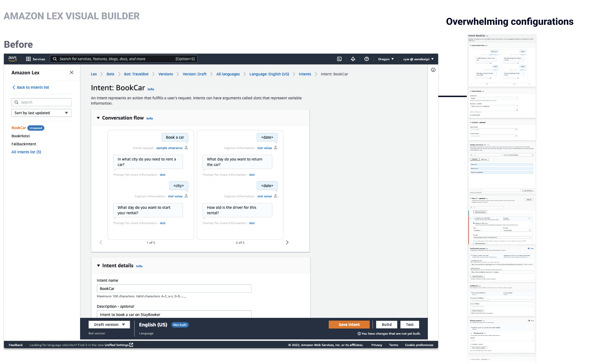Collapse the Conversation flow section
The width and height of the screenshot is (616, 364).
[98, 118]
